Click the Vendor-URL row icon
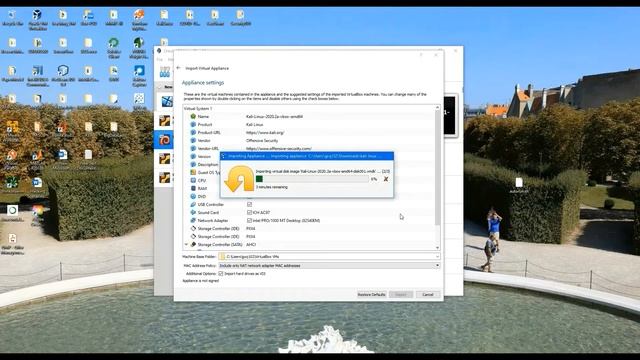This screenshot has width=640, height=360. tap(193, 148)
